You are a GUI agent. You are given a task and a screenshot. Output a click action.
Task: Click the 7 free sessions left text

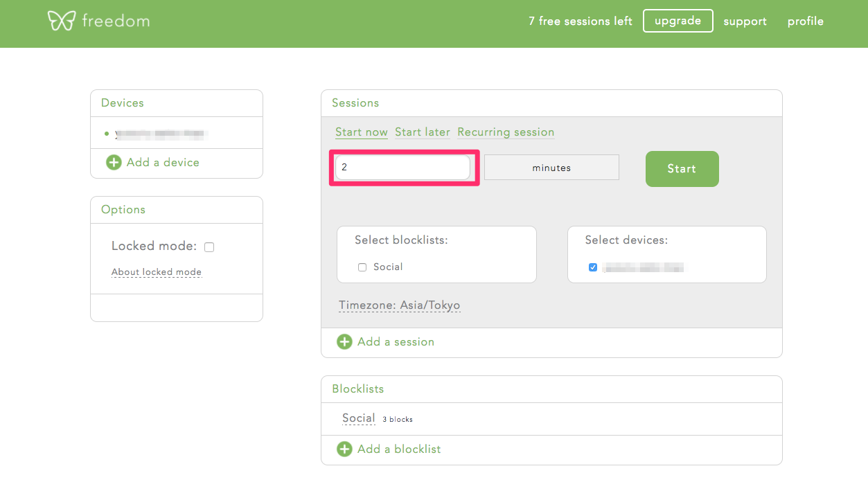(x=581, y=21)
